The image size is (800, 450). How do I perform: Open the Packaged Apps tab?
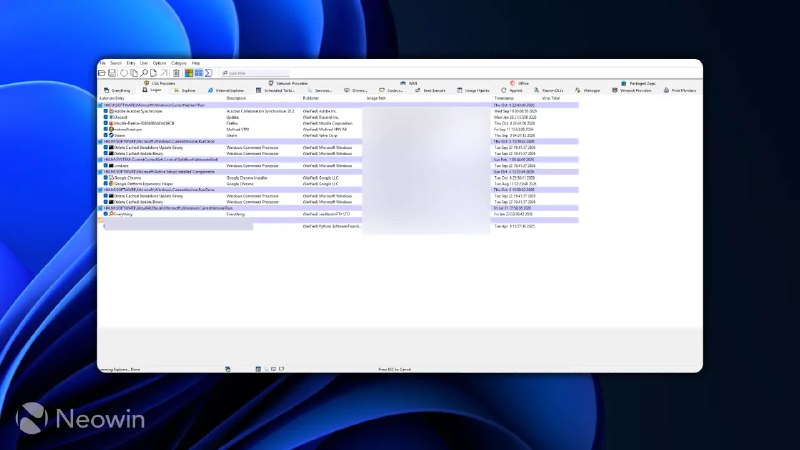(638, 83)
